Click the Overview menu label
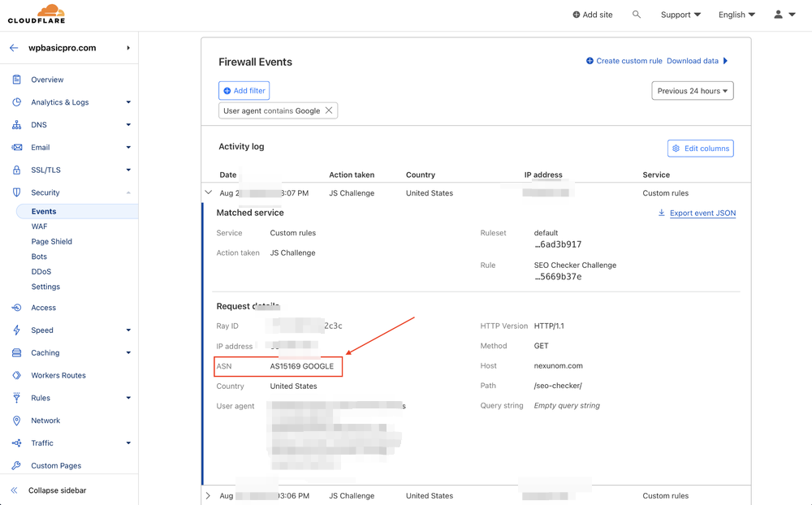812x505 pixels. (x=47, y=80)
